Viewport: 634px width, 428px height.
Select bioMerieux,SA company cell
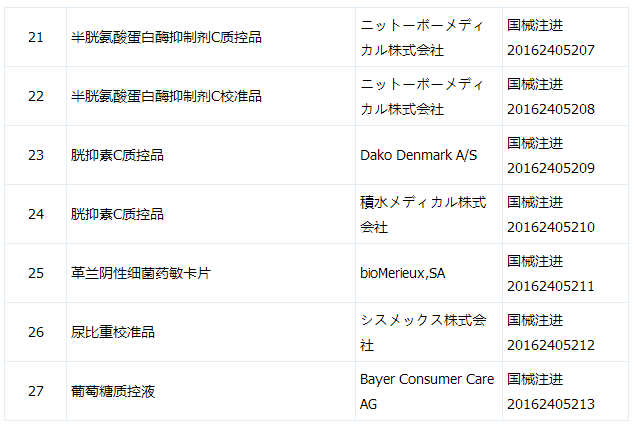402,273
